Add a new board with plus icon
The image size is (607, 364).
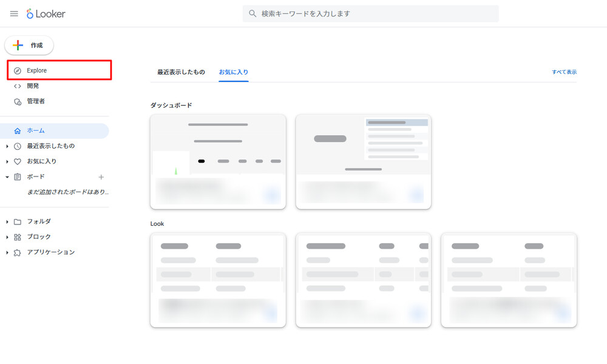[101, 177]
